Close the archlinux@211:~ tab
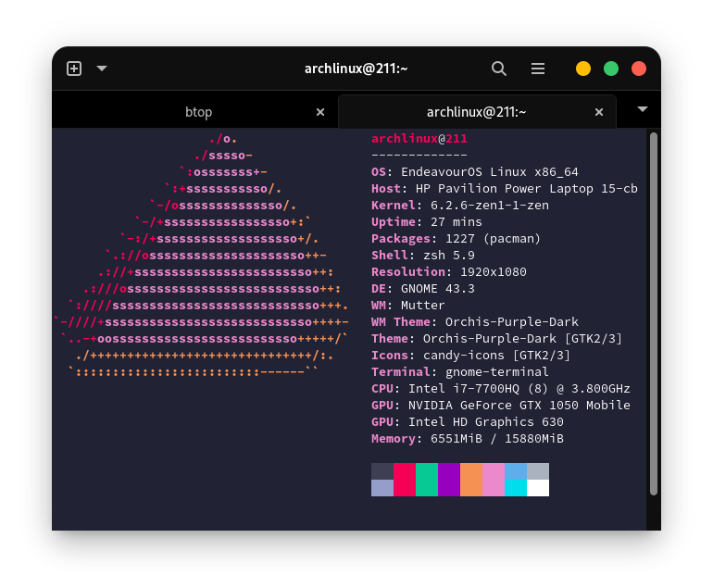 click(x=599, y=112)
